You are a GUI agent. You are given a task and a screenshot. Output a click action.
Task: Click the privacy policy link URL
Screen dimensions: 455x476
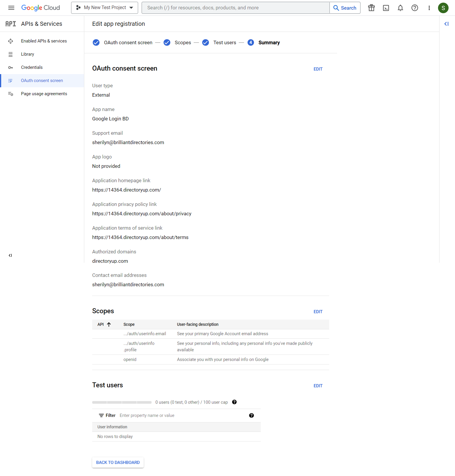click(x=142, y=214)
